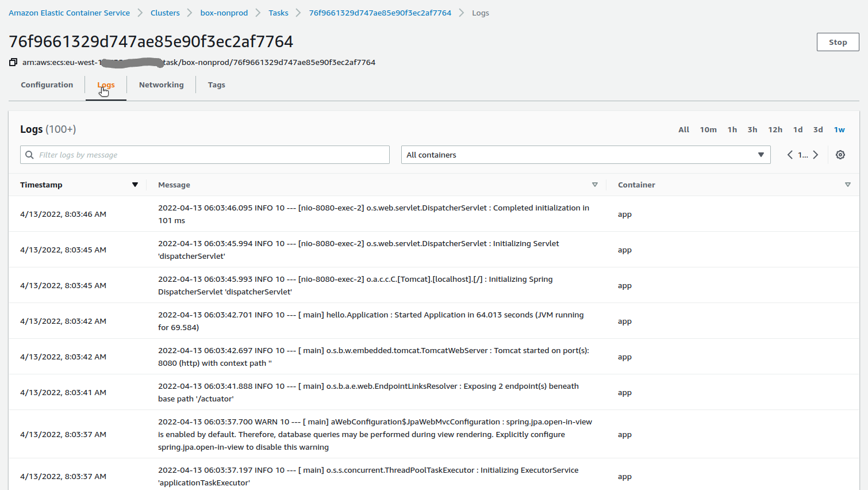Stop the running task
The image size is (868, 490).
pos(838,41)
